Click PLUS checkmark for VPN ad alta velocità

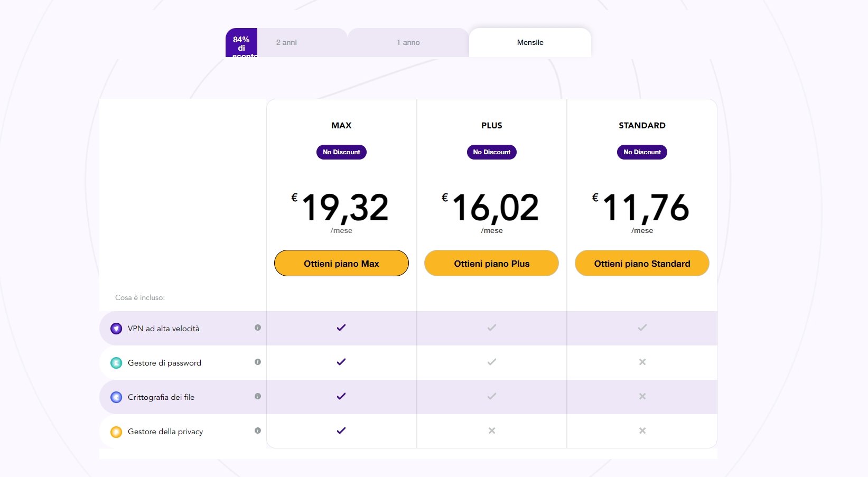pos(492,328)
